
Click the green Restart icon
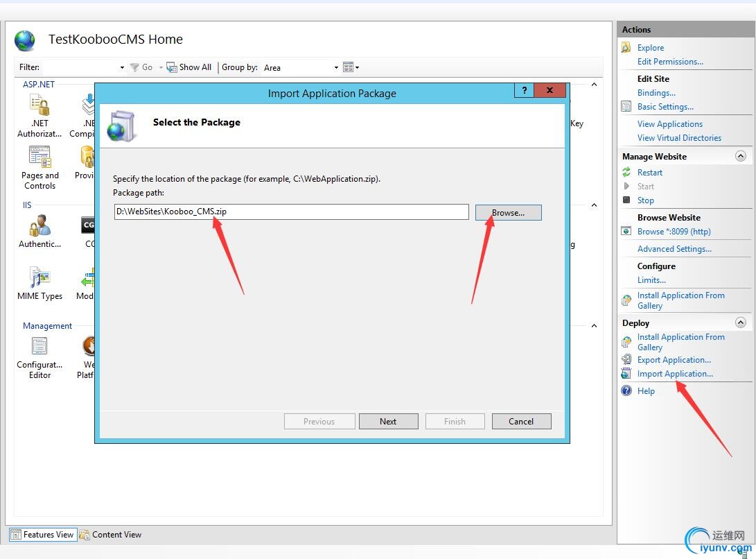coord(626,172)
